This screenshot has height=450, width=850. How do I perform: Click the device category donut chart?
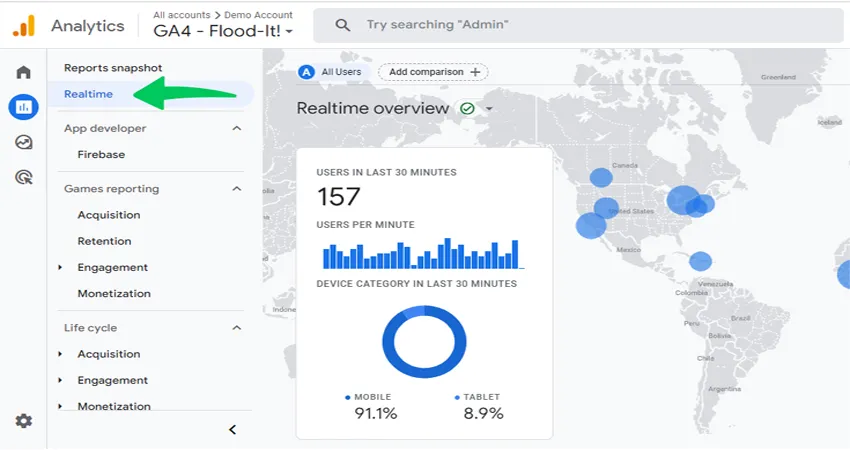424,342
